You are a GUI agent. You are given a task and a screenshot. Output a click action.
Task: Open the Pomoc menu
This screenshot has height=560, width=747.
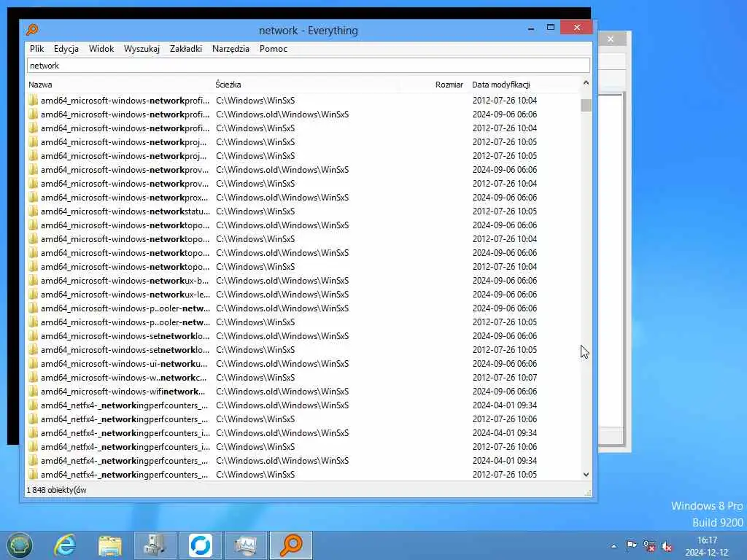274,49
